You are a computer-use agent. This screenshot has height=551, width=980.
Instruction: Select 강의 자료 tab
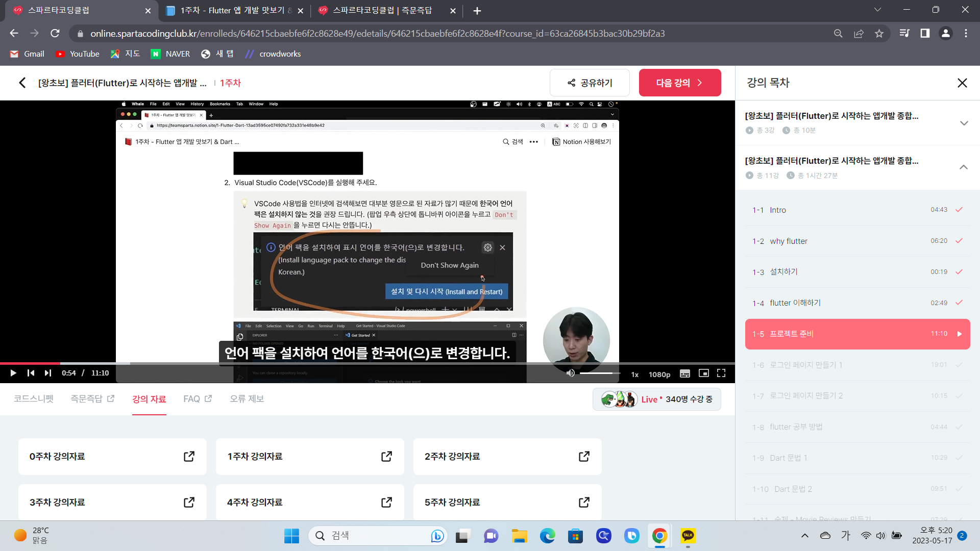click(149, 399)
